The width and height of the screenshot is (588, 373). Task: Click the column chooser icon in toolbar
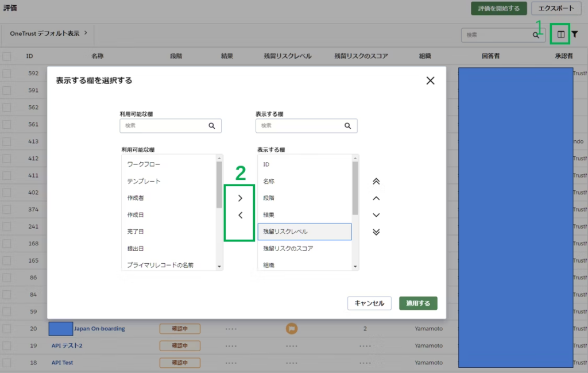(561, 35)
